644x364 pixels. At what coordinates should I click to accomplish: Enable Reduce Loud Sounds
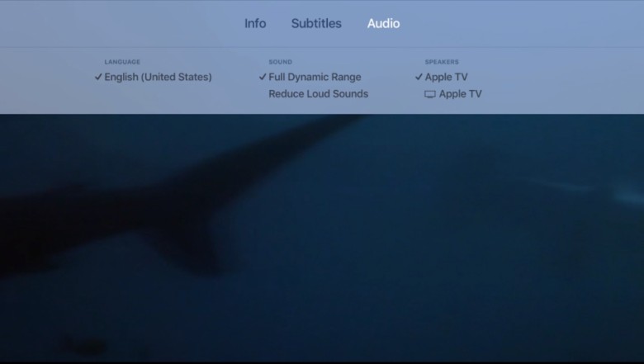(319, 94)
